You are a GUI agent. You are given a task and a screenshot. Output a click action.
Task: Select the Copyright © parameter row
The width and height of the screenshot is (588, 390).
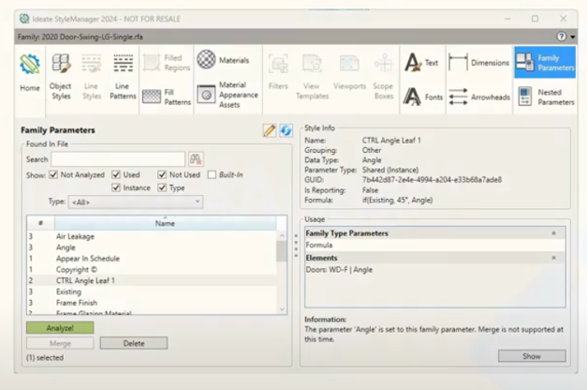[152, 269]
